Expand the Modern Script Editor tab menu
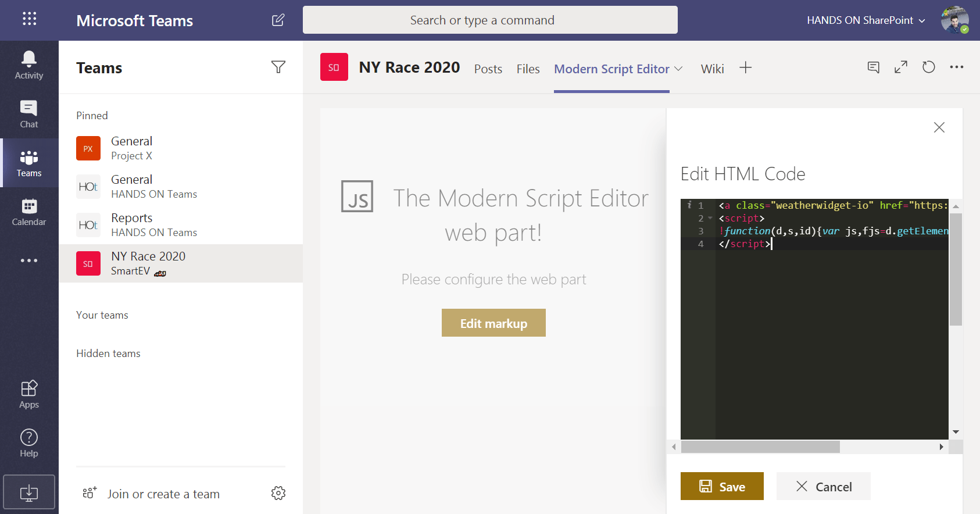The image size is (980, 514). [678, 69]
